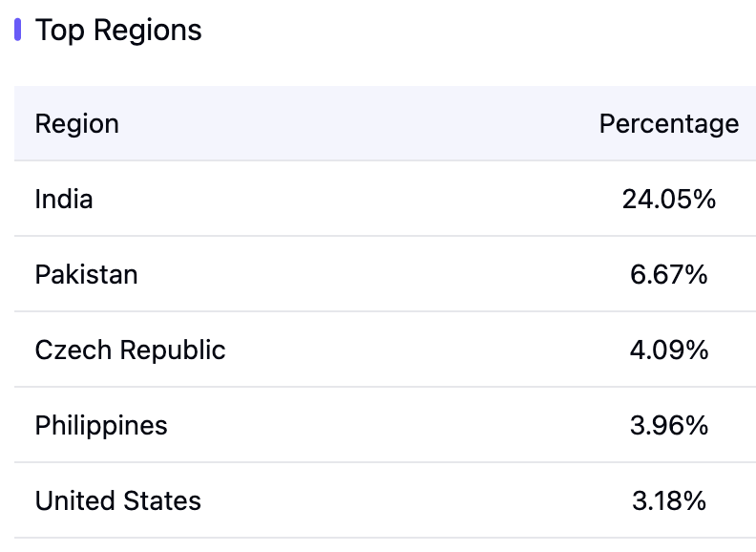This screenshot has width=756, height=552.
Task: Click the divider between Pakistan and Czech Republic
Action: [x=382, y=311]
